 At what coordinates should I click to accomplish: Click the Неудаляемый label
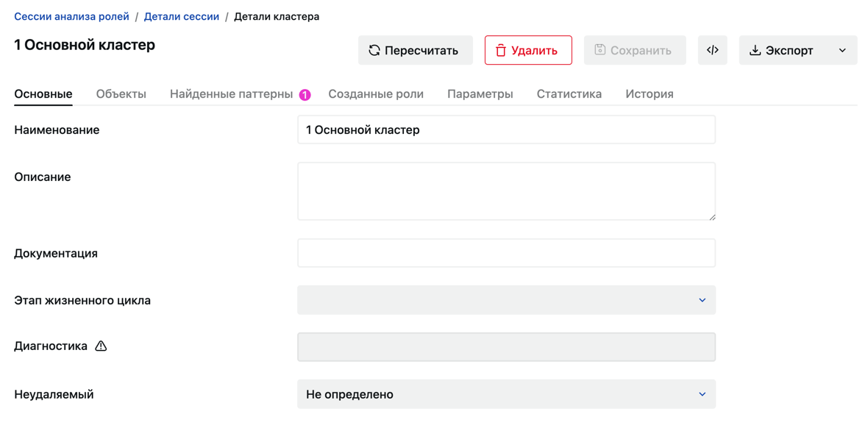[54, 395]
